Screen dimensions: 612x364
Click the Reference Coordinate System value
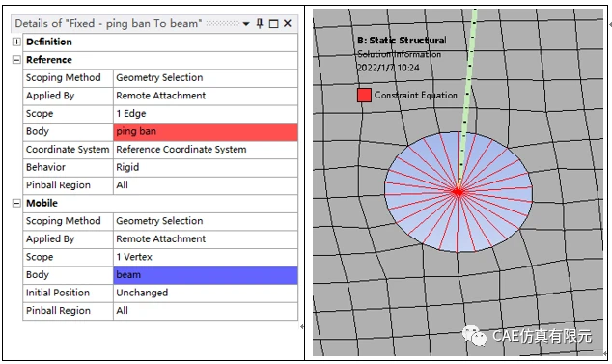tap(181, 150)
